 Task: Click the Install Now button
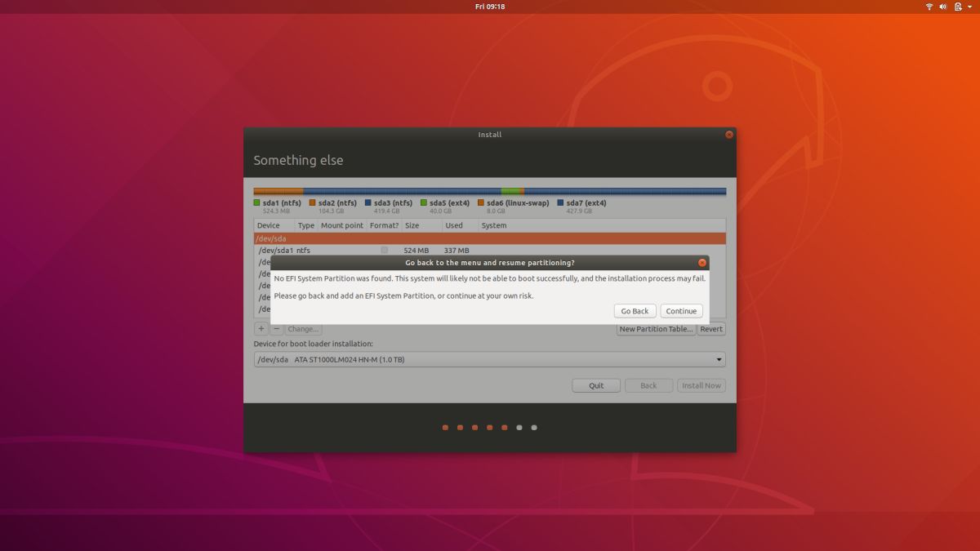click(x=702, y=385)
